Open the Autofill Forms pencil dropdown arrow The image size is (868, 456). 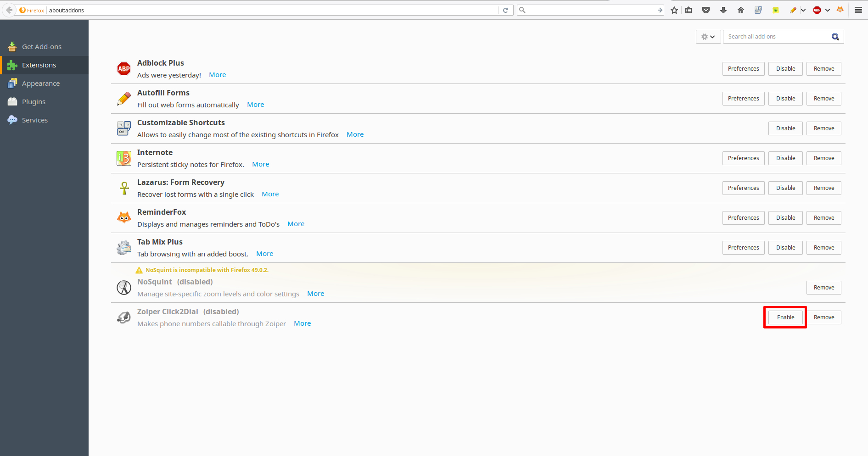click(x=803, y=10)
